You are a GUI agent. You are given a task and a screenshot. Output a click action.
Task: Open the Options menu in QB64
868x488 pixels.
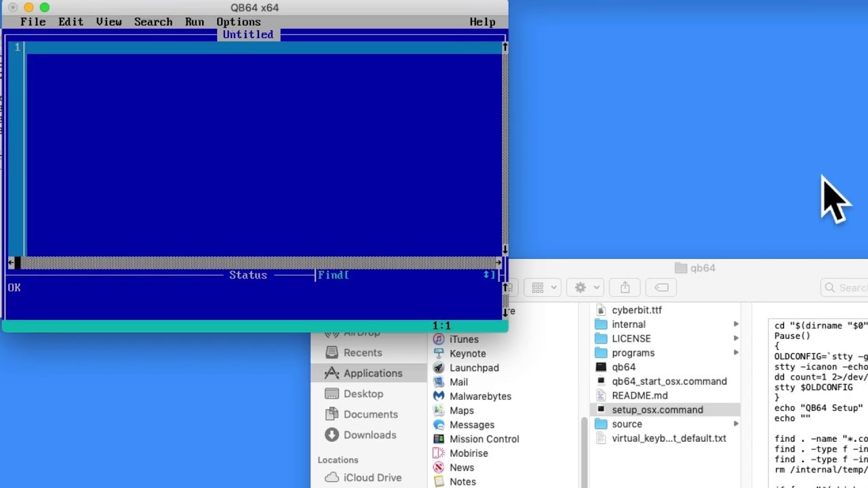[239, 22]
